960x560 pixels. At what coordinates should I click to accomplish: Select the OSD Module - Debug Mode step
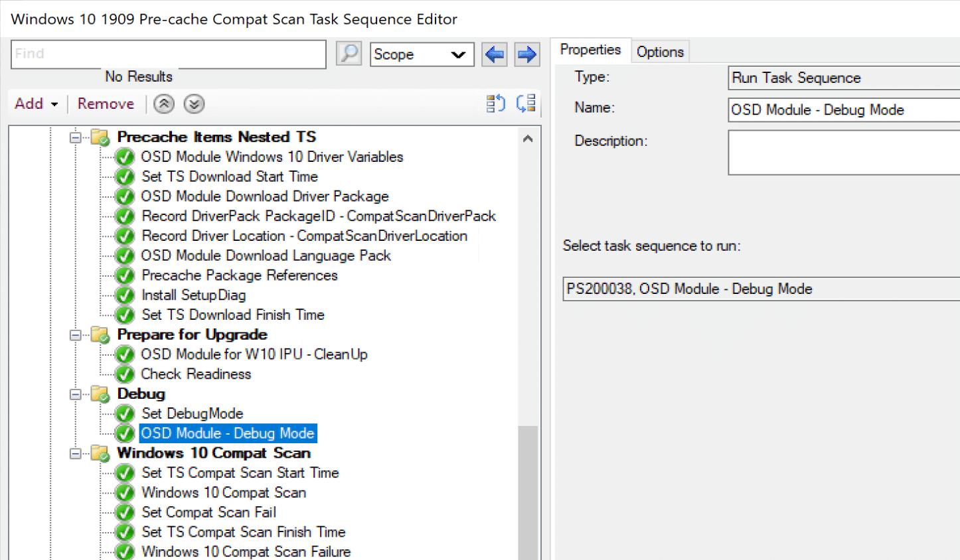(228, 433)
